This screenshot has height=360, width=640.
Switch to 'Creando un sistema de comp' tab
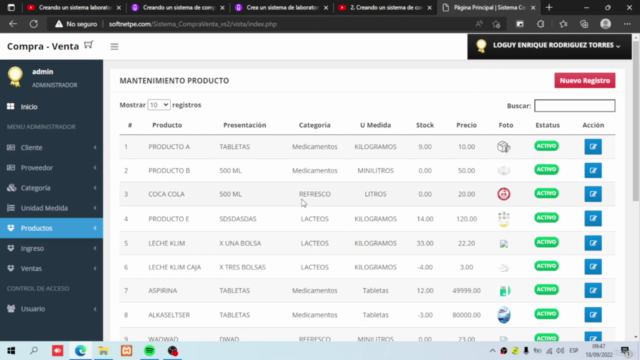(178, 7)
